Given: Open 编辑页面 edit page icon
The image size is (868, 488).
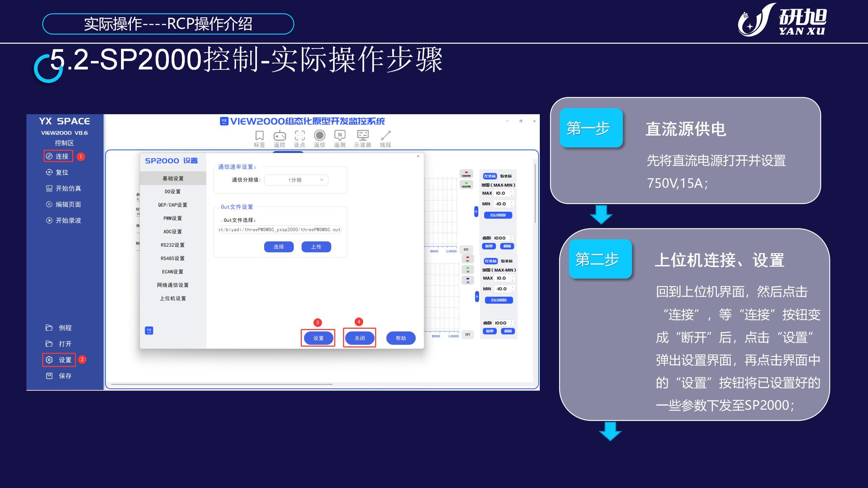Looking at the screenshot, I should coord(49,204).
